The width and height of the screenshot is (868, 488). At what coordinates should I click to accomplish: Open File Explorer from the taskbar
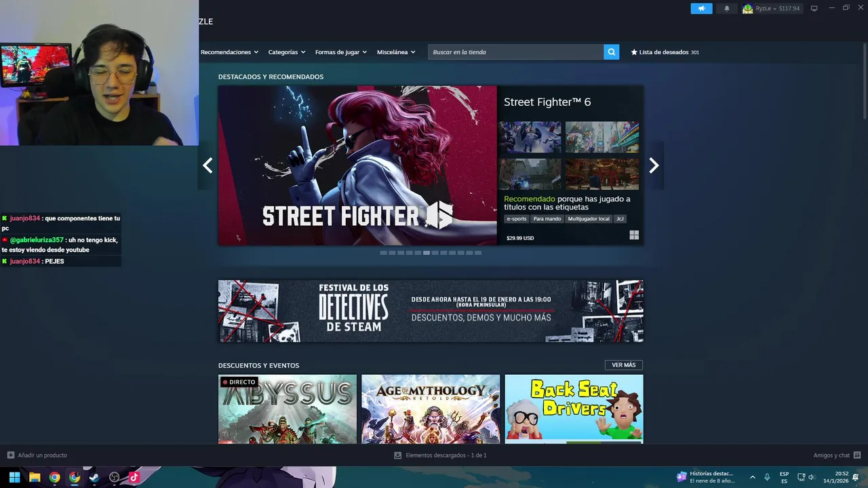[x=35, y=477]
